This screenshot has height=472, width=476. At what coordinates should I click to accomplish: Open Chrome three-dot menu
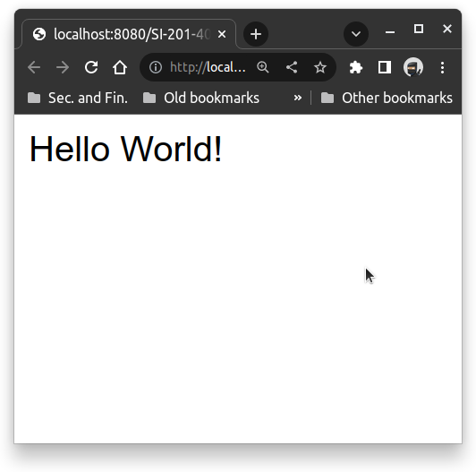pos(442,67)
